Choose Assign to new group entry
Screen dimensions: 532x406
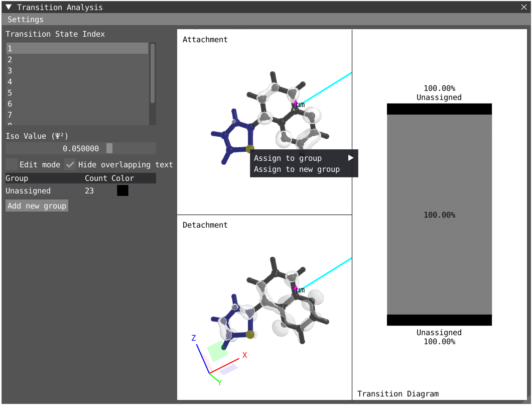click(x=297, y=169)
